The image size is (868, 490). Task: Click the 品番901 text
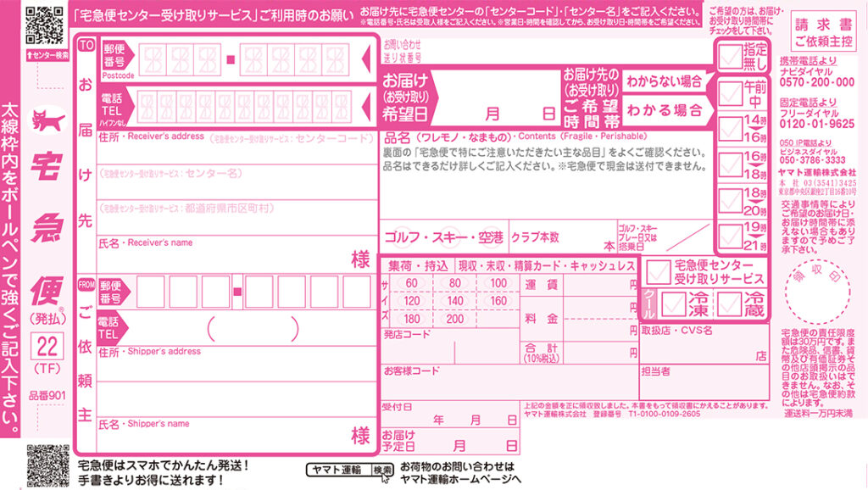(47, 395)
